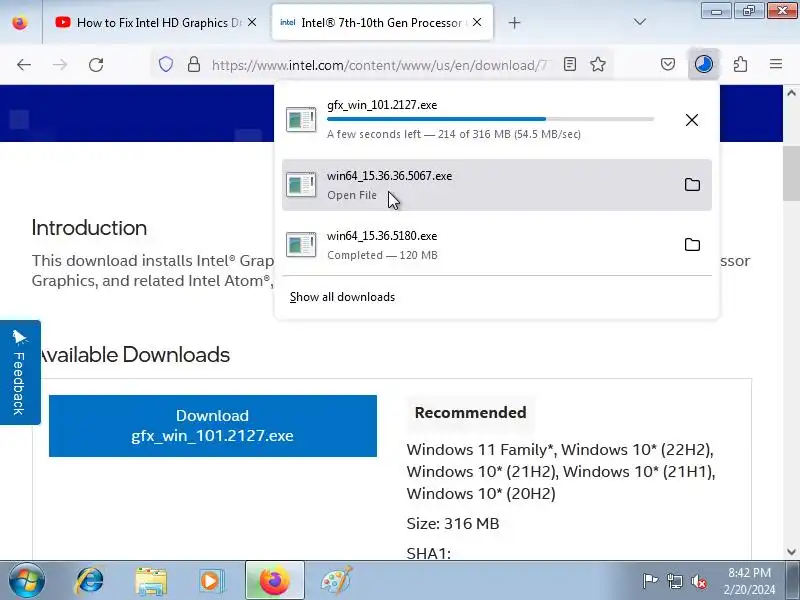Launch Internet Explorer from taskbar
The height and width of the screenshot is (600, 800).
click(89, 581)
